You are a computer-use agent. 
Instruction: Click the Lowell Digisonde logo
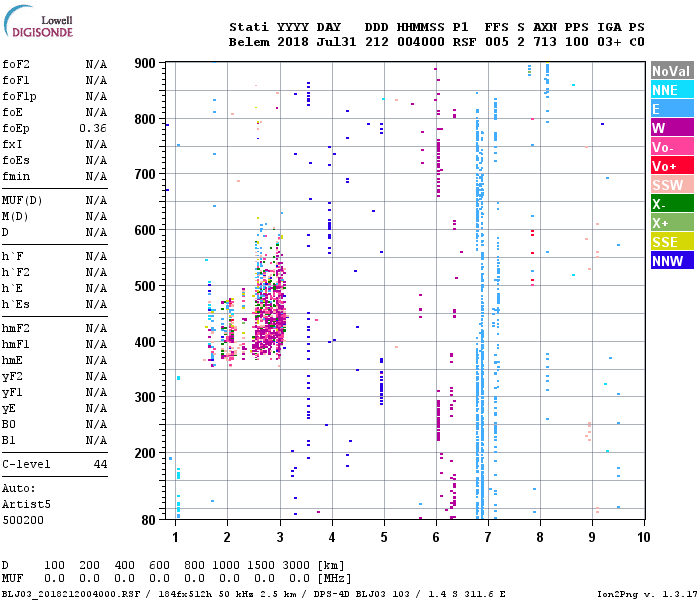(x=38, y=21)
